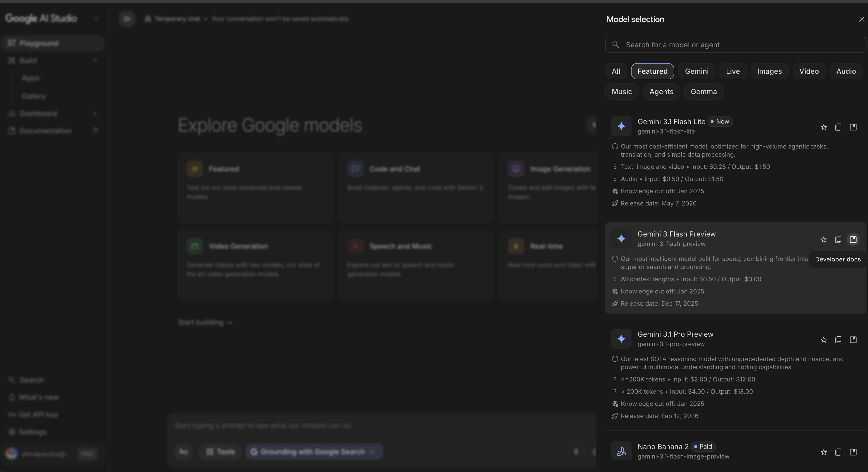Viewport: 868px width, 472px height.
Task: Pick the Nano Banana 2 model title
Action: pyautogui.click(x=663, y=446)
